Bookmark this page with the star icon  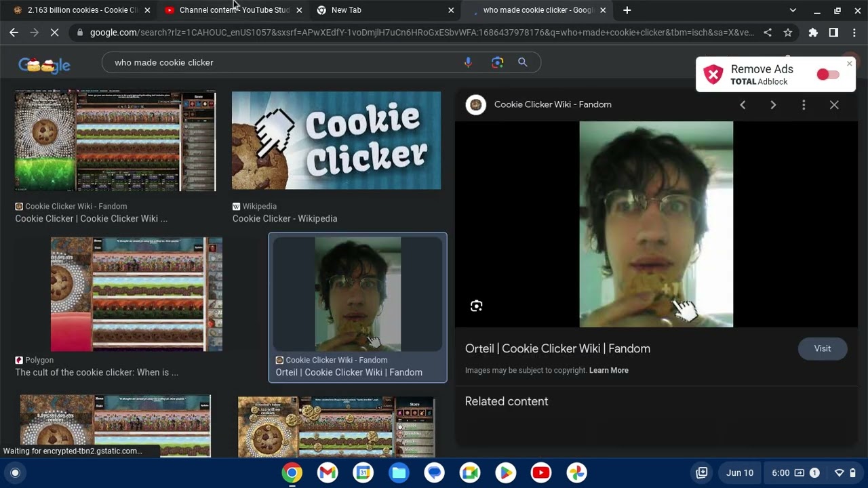pos(788,33)
